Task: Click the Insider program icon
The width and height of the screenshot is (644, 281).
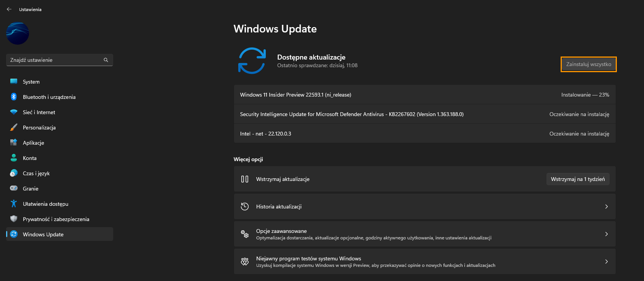Action: click(245, 262)
